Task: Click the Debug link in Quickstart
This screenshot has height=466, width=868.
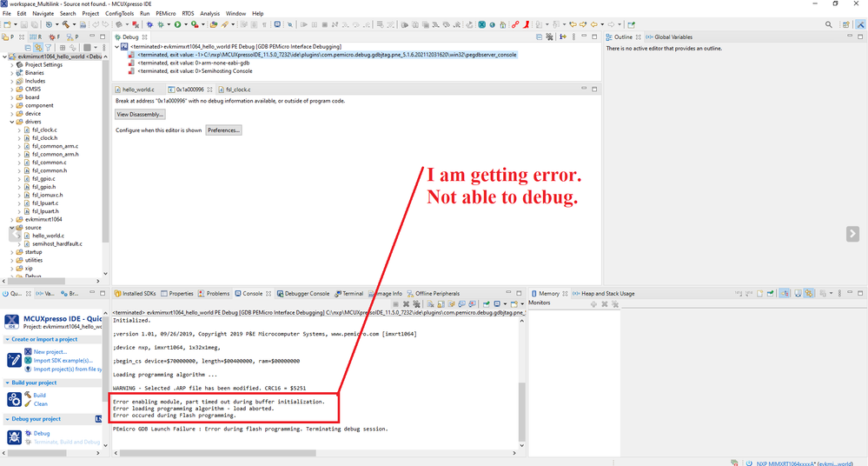Action: pyautogui.click(x=42, y=433)
